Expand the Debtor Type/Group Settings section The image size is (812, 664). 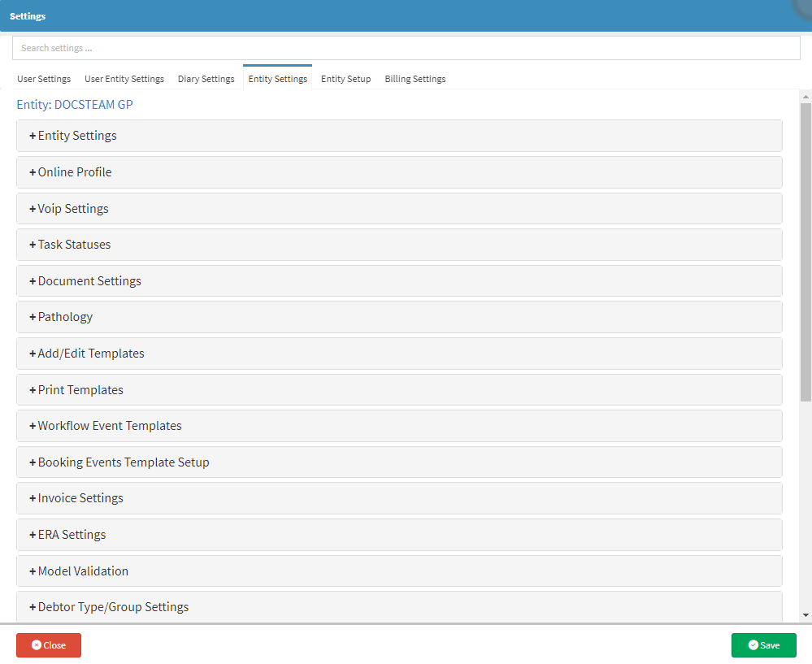point(399,606)
